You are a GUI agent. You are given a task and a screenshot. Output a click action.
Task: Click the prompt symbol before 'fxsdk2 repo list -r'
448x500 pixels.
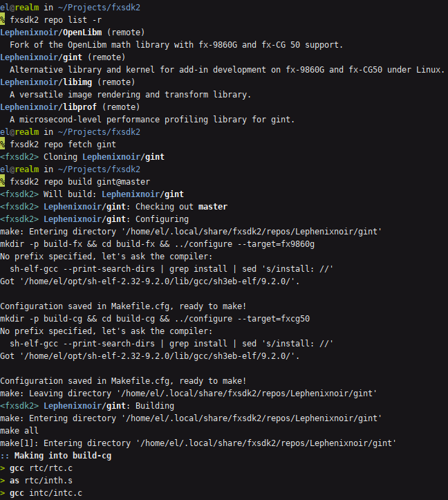(2, 19)
